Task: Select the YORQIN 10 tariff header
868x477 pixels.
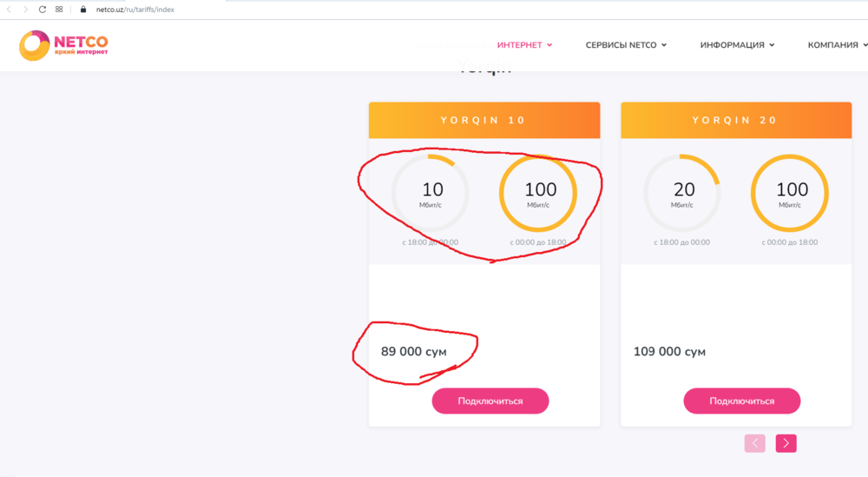Action: (x=483, y=120)
